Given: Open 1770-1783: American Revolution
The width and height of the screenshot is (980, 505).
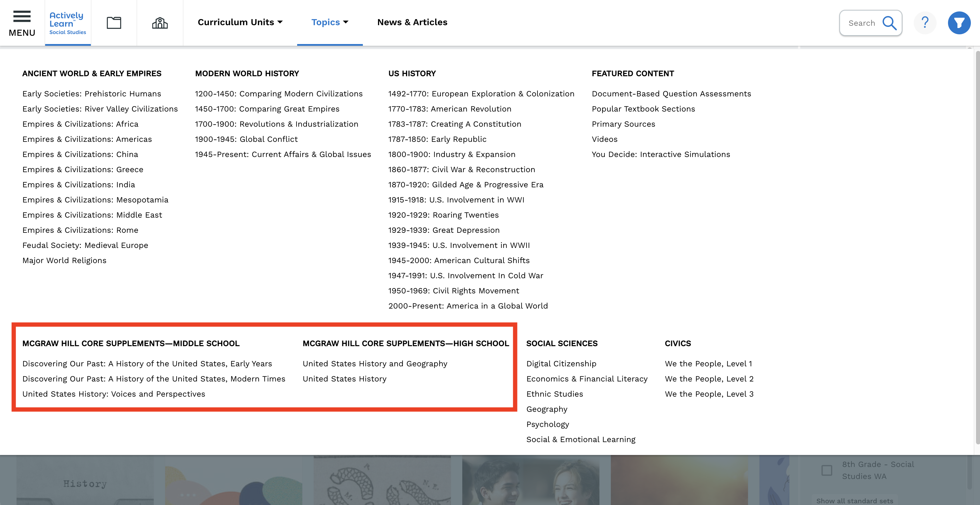Looking at the screenshot, I should (x=450, y=109).
